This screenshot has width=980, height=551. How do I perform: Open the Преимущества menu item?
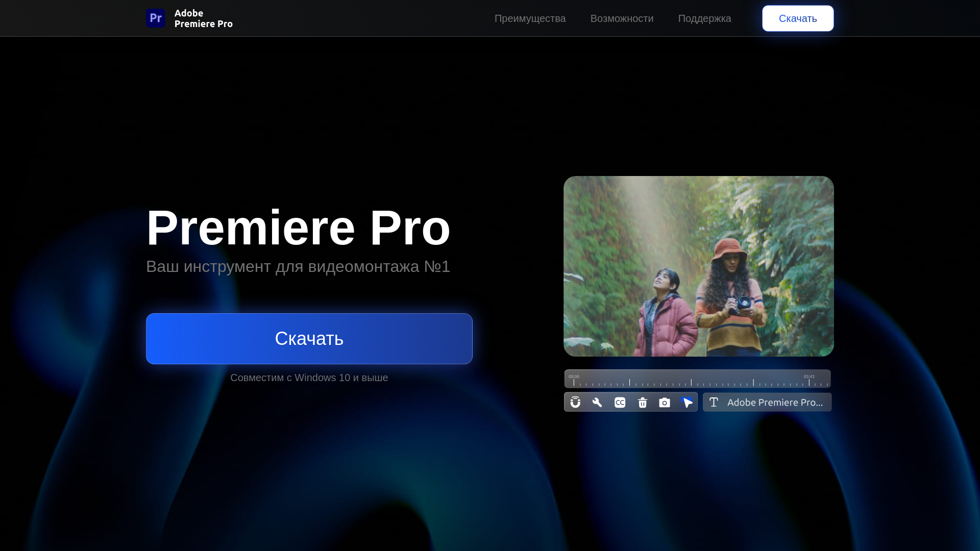(530, 18)
